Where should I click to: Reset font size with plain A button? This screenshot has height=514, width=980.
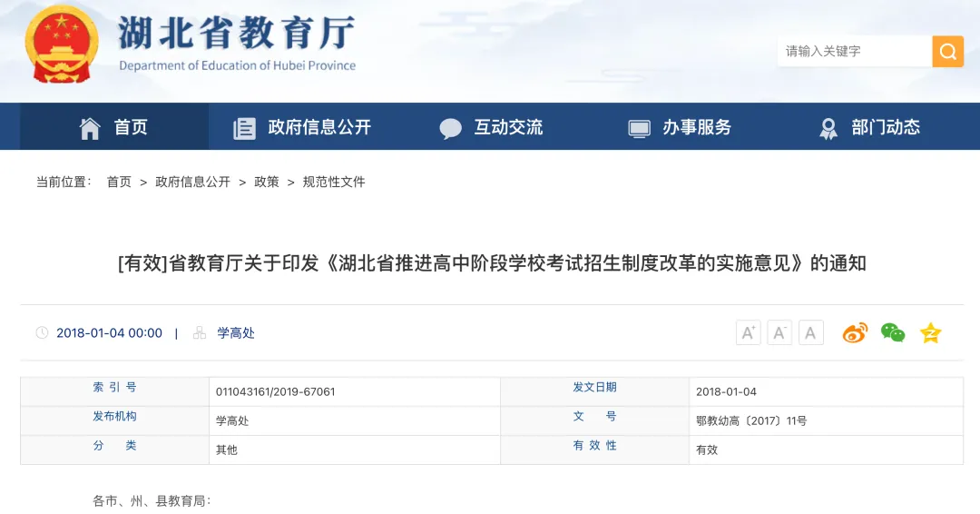pos(810,332)
